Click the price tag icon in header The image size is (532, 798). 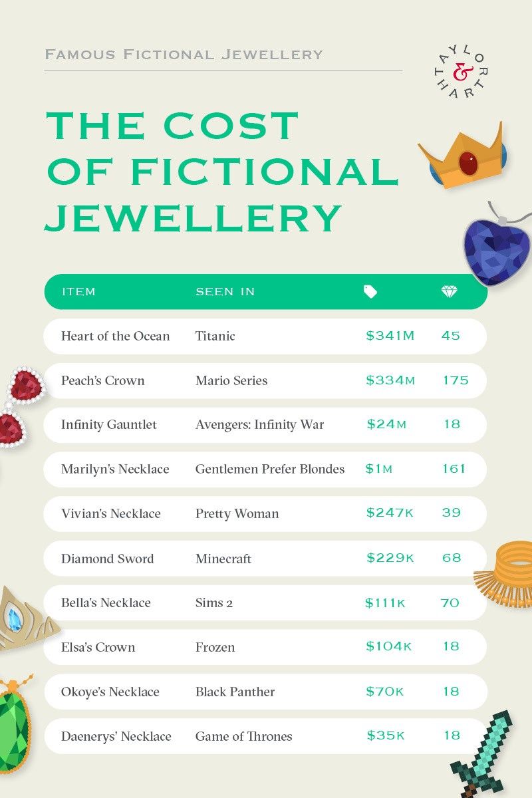370,291
